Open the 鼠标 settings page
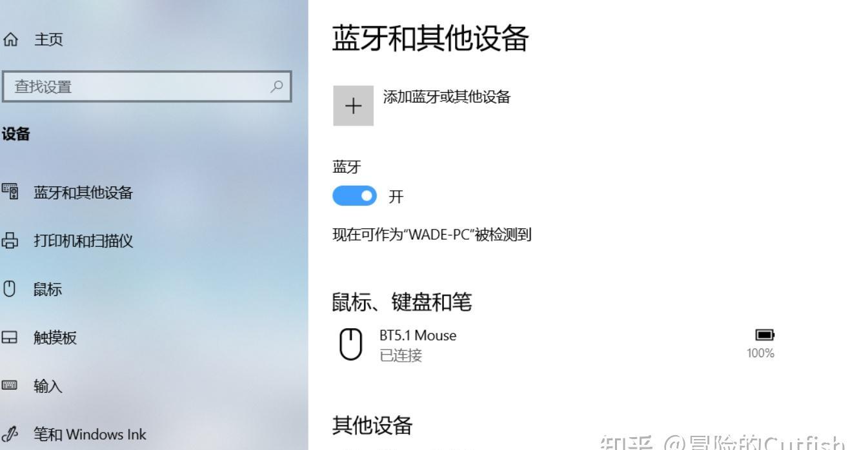Image resolution: width=868 pixels, height=450 pixels. (x=48, y=289)
